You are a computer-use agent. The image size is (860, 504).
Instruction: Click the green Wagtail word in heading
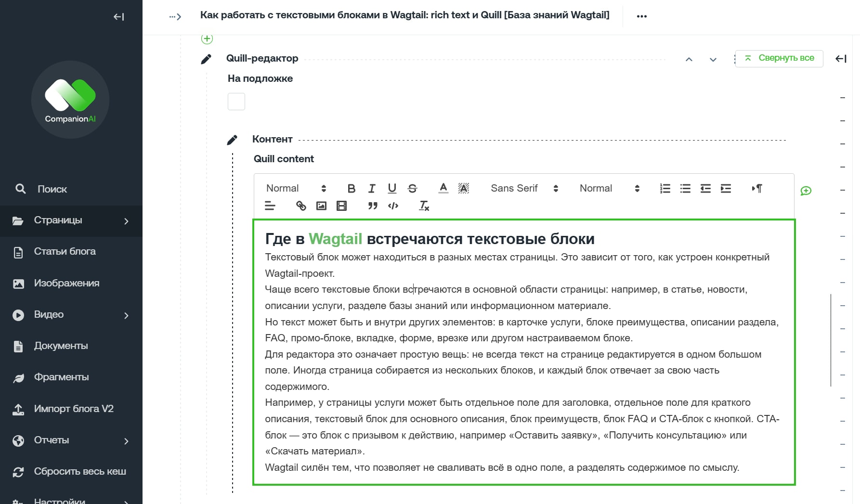pyautogui.click(x=335, y=239)
